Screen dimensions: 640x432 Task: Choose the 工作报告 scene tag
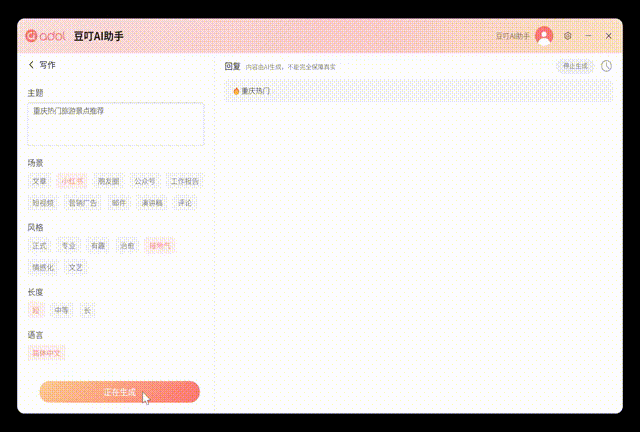(184, 181)
